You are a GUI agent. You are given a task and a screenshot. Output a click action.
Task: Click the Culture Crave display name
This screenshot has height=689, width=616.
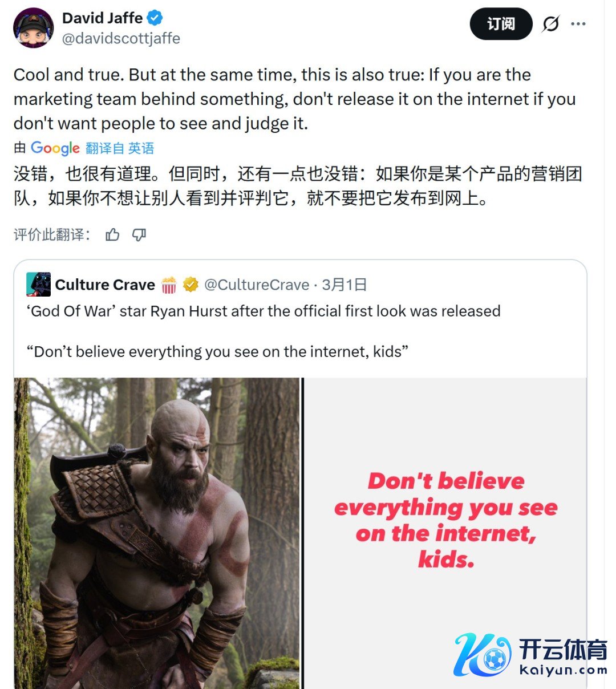[105, 285]
